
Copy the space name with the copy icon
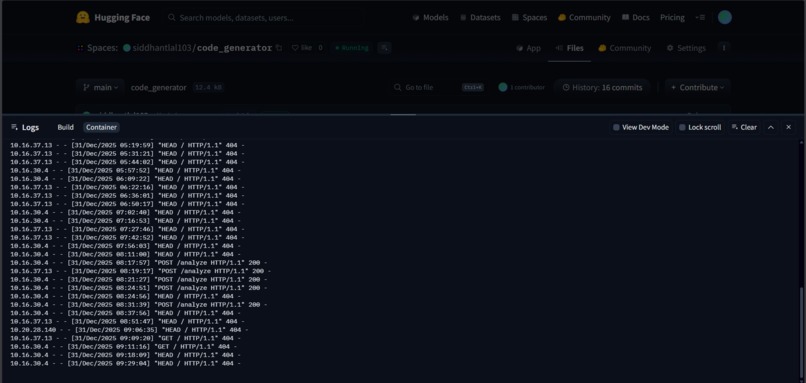tap(279, 48)
